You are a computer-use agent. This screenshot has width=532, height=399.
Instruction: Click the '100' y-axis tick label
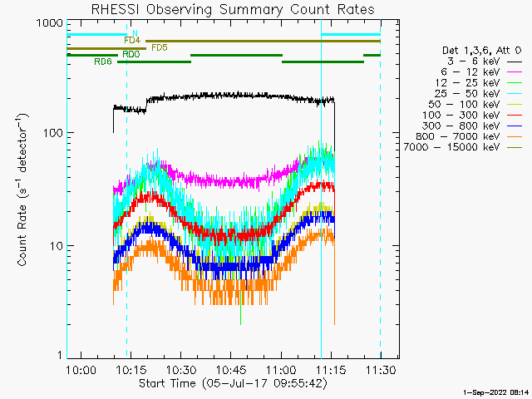click(x=53, y=133)
